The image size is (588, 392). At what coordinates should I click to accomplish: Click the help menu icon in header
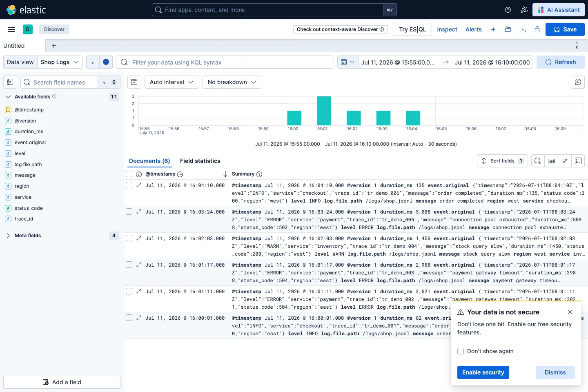pos(508,10)
